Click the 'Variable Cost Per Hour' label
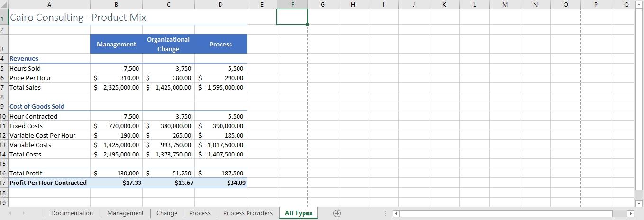Viewport: 644px width, 220px height. [43, 135]
